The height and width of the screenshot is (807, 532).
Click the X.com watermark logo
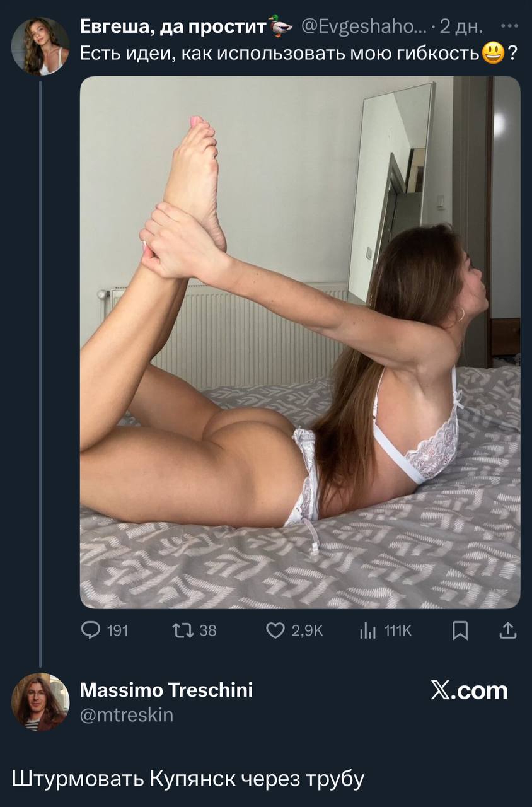(x=470, y=690)
